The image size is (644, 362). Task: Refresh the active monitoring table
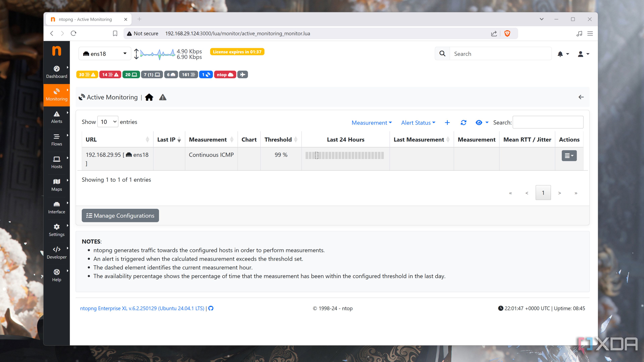(x=463, y=122)
